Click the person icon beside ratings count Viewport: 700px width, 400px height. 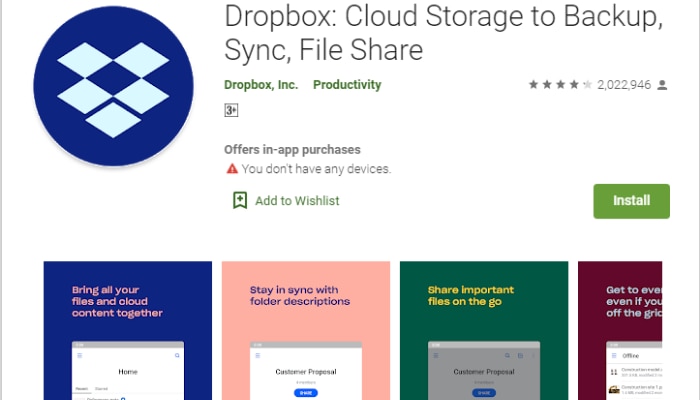point(662,85)
